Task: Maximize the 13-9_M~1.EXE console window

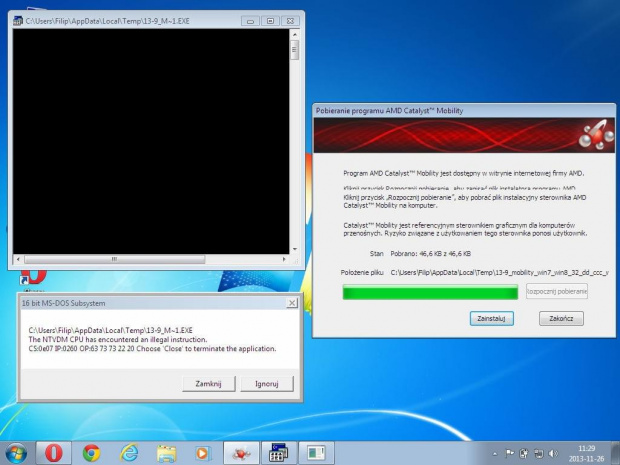Action: (270, 21)
